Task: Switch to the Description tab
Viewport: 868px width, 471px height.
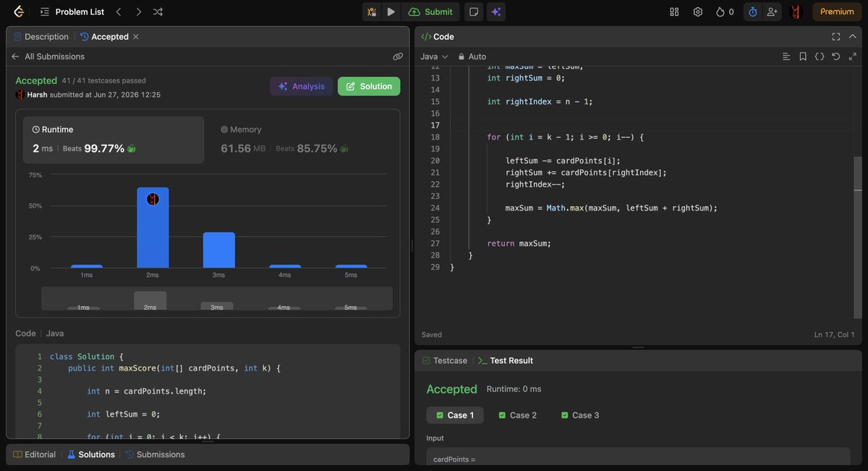Action: click(x=41, y=36)
